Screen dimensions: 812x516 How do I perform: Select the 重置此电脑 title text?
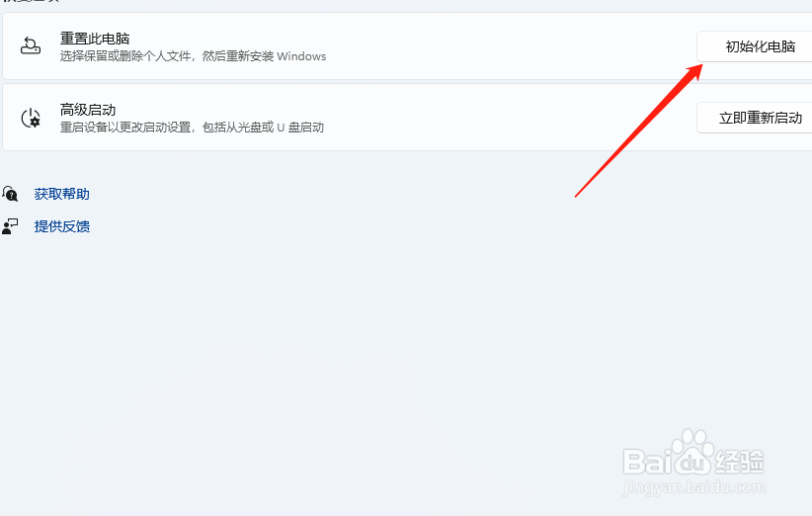[x=95, y=39]
